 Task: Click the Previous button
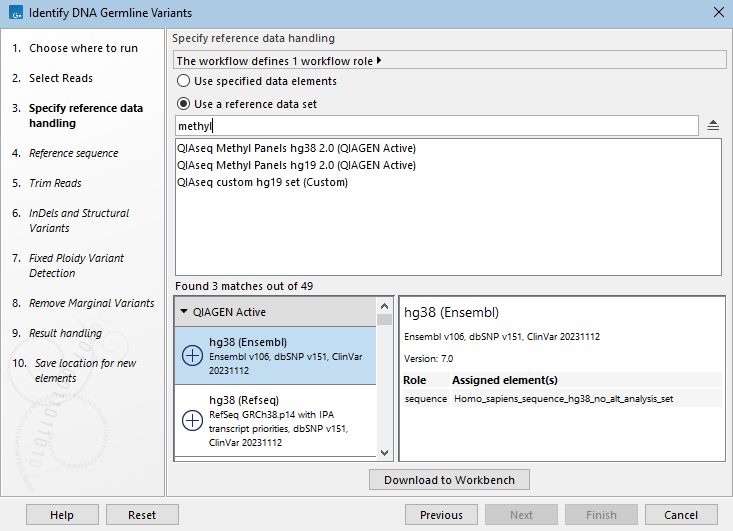click(x=441, y=515)
